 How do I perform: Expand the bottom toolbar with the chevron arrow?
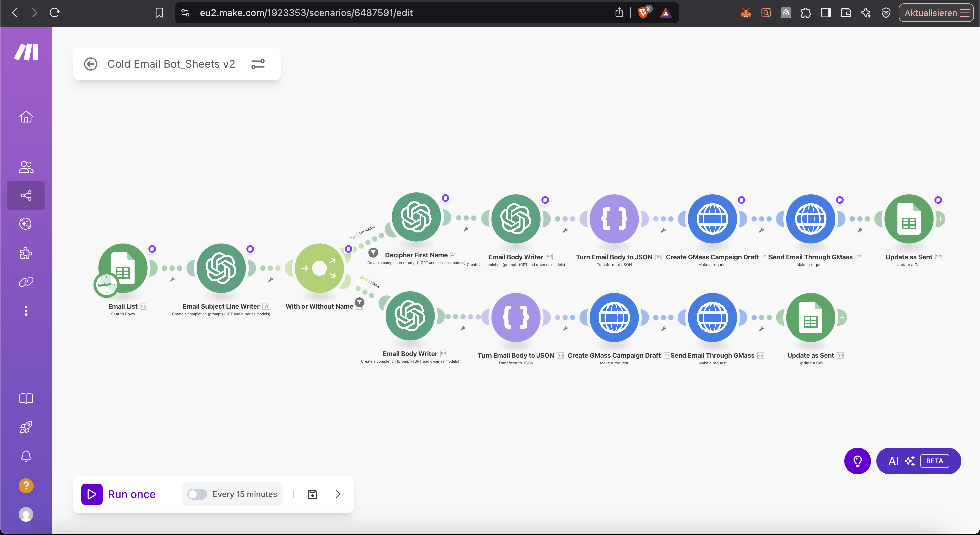(x=338, y=494)
